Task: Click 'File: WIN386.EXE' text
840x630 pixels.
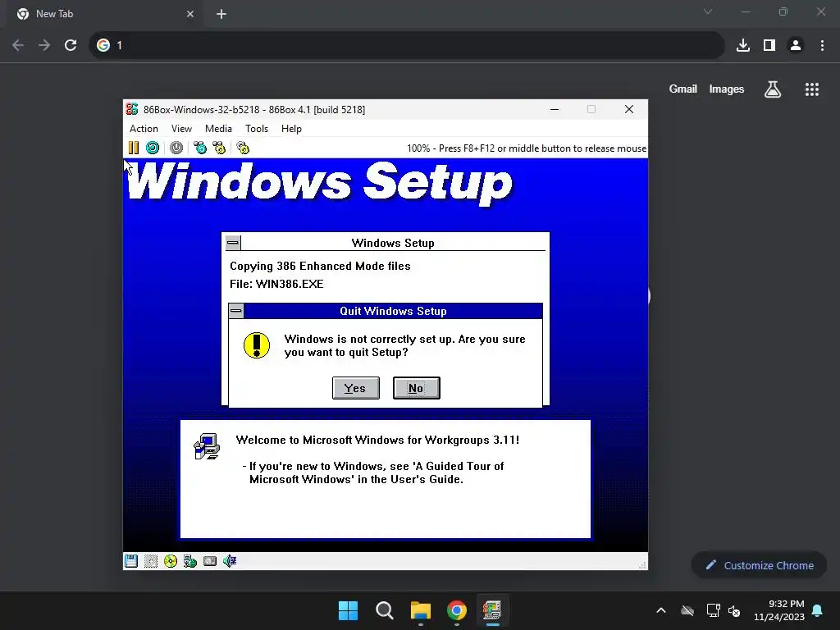Action: click(276, 284)
